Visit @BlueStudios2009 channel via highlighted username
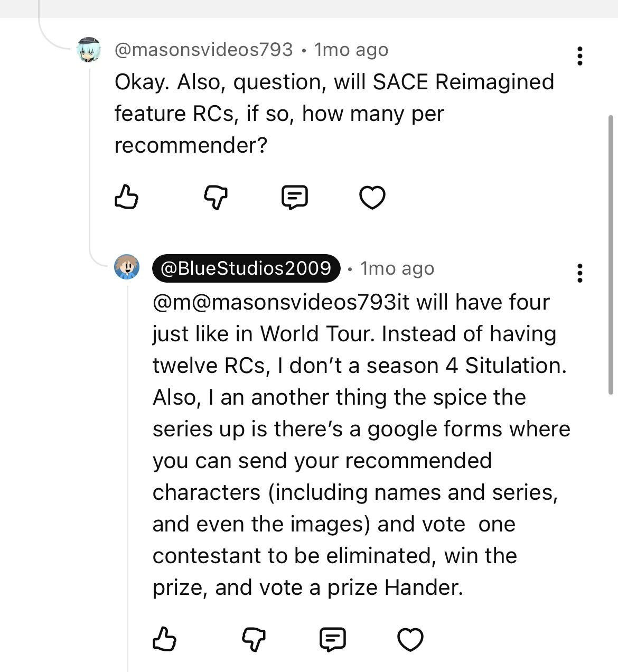618x672 pixels. 246,268
